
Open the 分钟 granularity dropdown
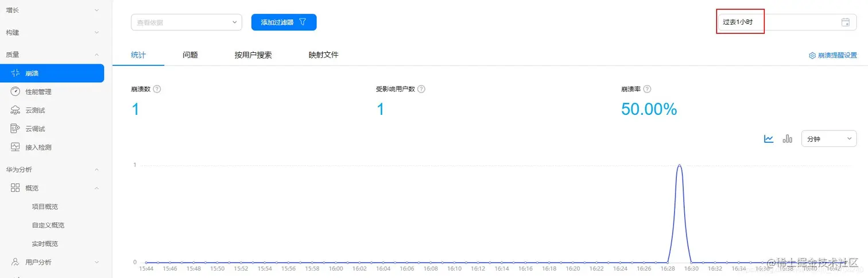(829, 138)
